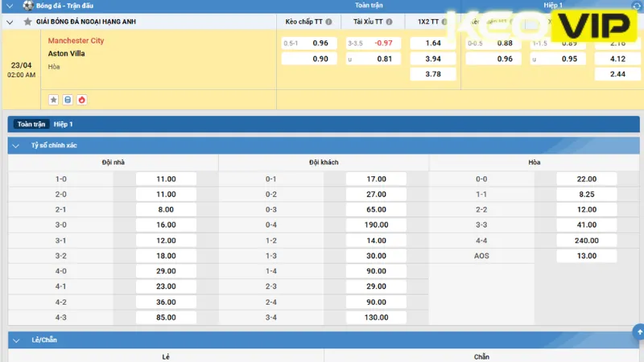The image size is (644, 362).
Task: Open the match statistics icon beside the star
Action: [68, 100]
